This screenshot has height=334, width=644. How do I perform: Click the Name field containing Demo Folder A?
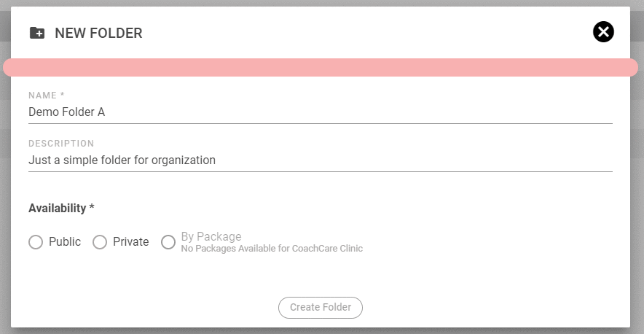click(x=320, y=112)
